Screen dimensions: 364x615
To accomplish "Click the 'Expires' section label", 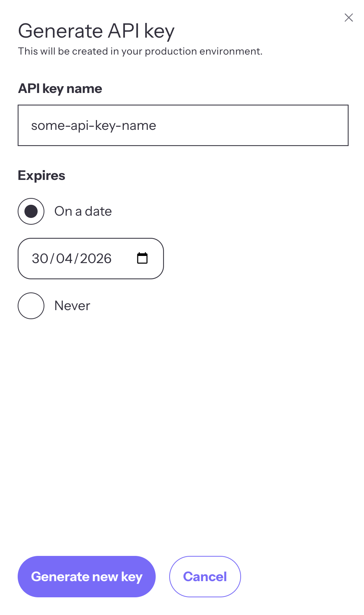I will click(41, 175).
